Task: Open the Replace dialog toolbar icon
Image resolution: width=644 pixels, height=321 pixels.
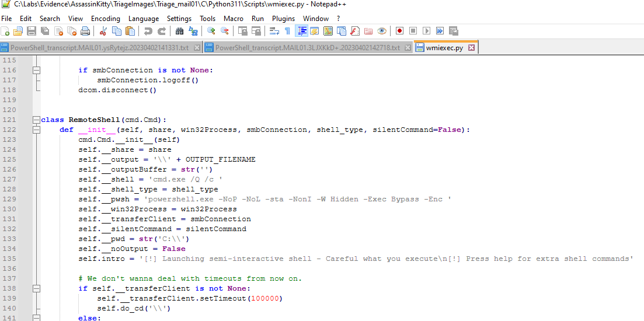Action: click(193, 31)
